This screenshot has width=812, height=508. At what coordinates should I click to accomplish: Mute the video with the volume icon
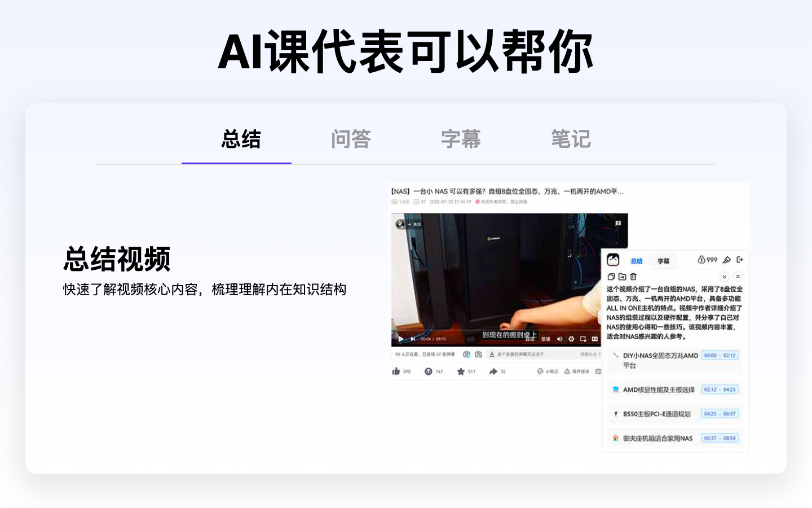[x=559, y=339]
